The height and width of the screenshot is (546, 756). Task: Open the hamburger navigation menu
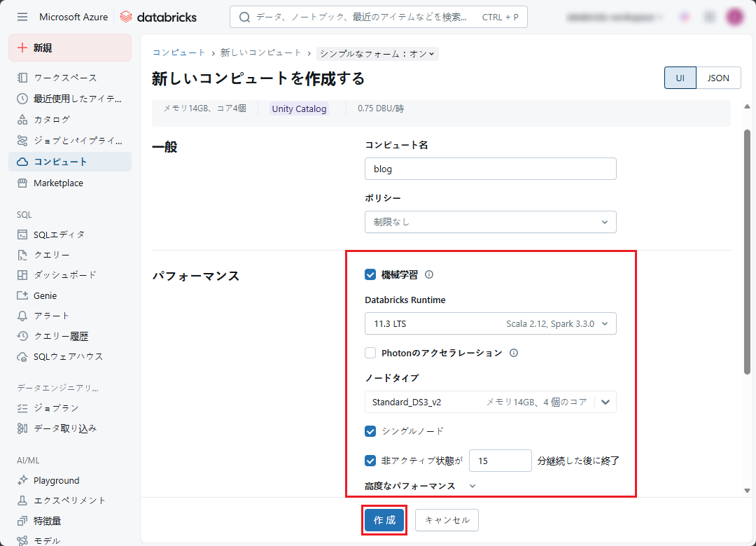[22, 17]
